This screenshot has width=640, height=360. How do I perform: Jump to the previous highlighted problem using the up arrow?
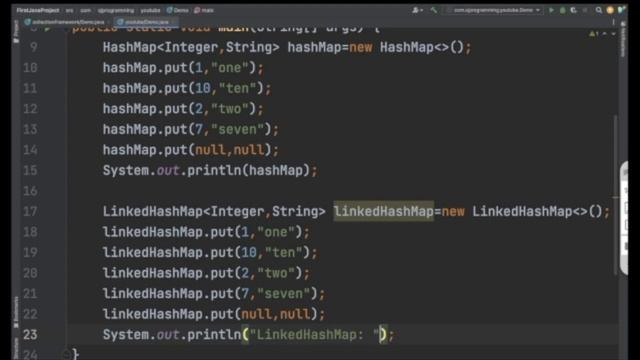click(x=604, y=33)
